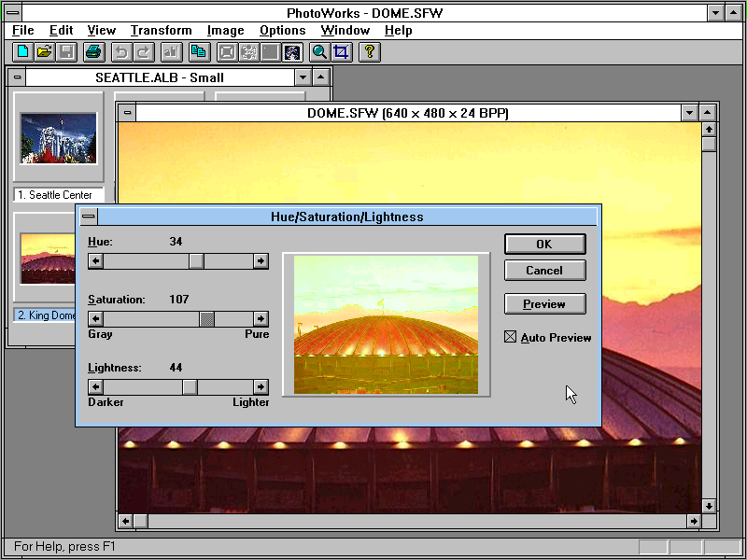The width and height of the screenshot is (747, 560).
Task: Open the File menu
Action: point(22,31)
